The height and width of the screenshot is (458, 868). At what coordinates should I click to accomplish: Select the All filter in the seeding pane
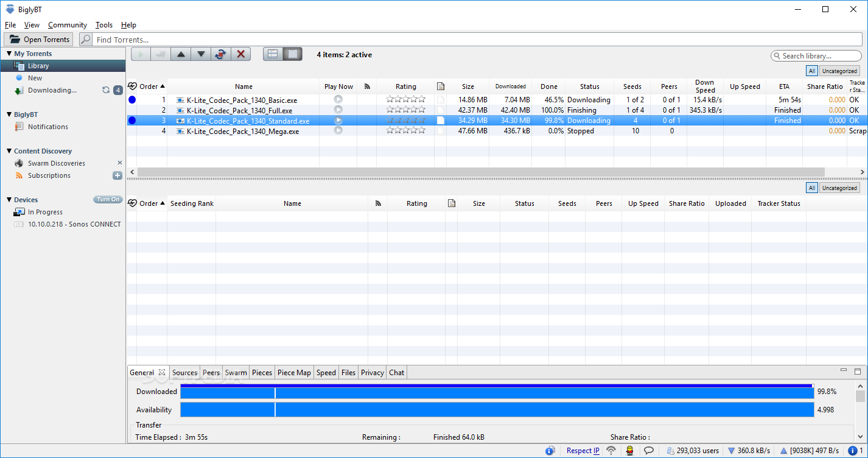click(x=812, y=188)
